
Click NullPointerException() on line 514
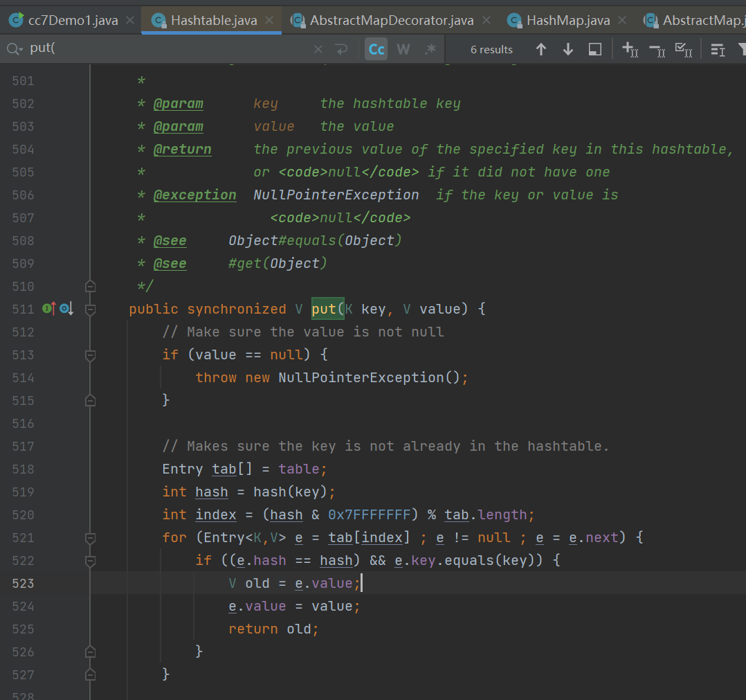(x=370, y=378)
